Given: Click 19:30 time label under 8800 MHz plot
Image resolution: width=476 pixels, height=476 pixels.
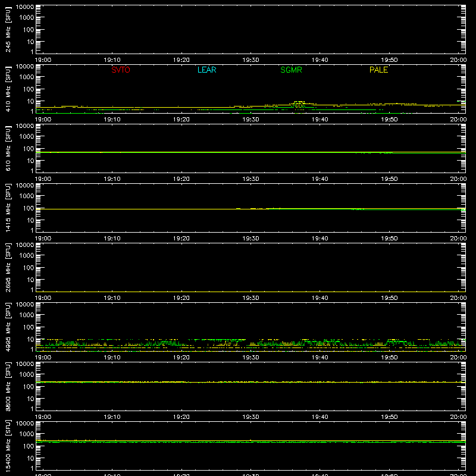Looking at the screenshot, I should [x=250, y=417].
